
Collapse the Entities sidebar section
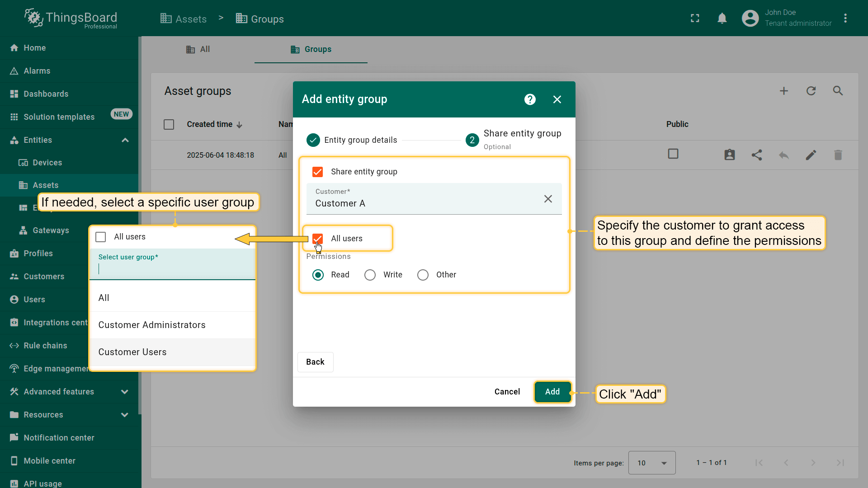(125, 140)
